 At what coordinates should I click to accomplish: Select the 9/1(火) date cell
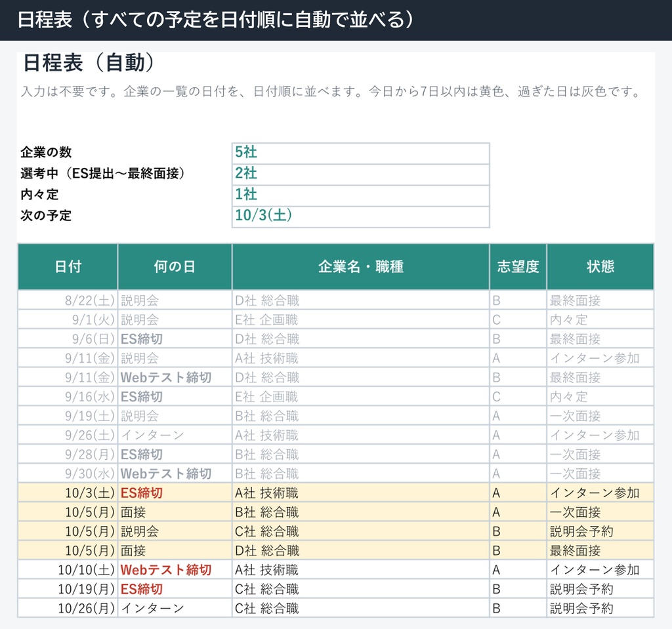(x=68, y=319)
